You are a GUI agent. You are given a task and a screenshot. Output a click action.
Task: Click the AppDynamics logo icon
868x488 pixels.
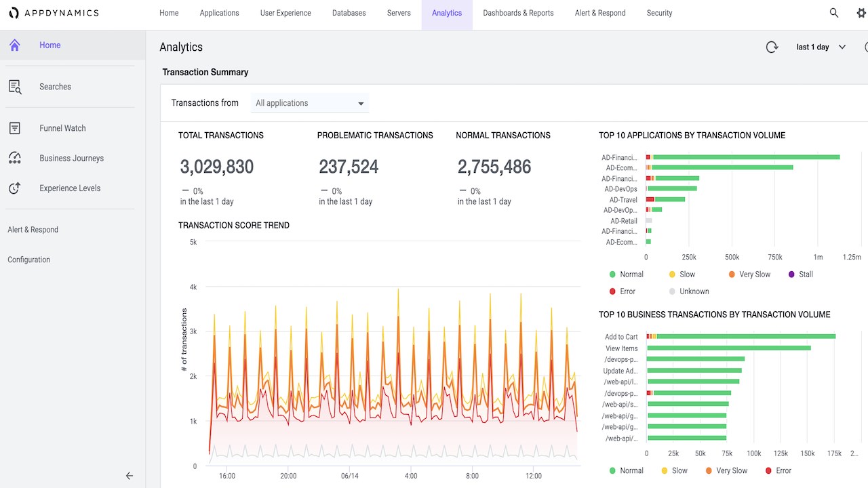point(14,13)
